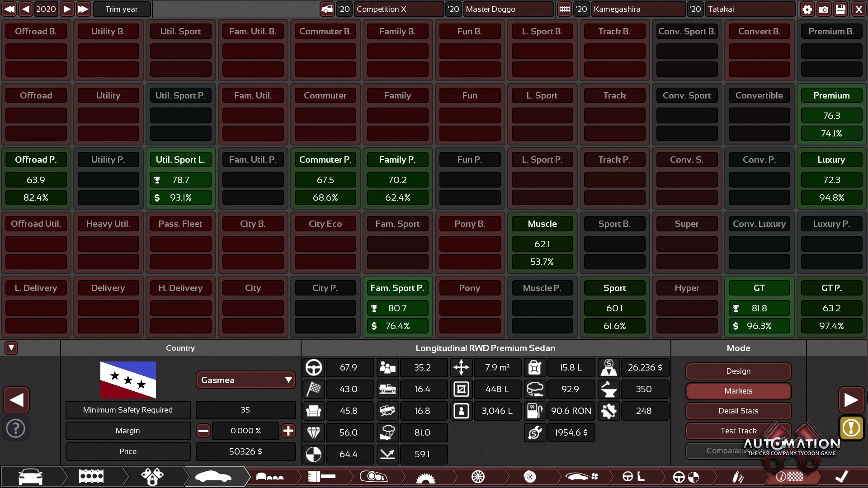Open the Gasmea country dropdown

tap(245, 380)
